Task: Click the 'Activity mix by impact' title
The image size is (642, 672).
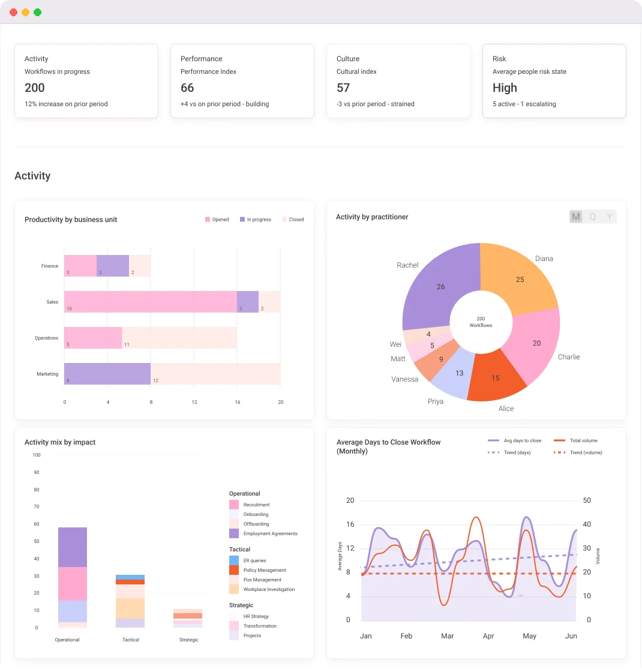Action: coord(60,442)
